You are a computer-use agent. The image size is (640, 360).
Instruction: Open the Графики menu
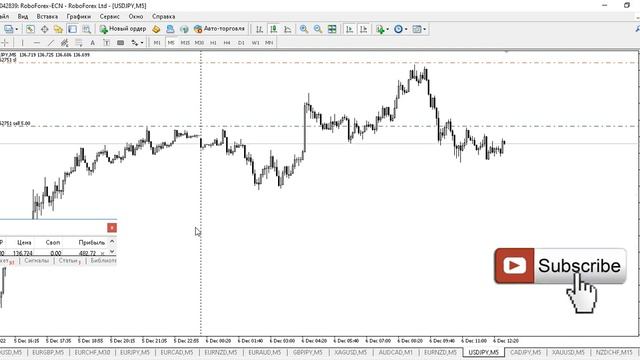click(x=79, y=16)
